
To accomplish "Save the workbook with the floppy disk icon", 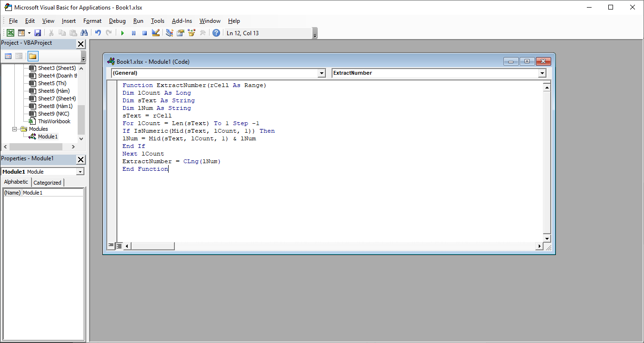I will 38,33.
